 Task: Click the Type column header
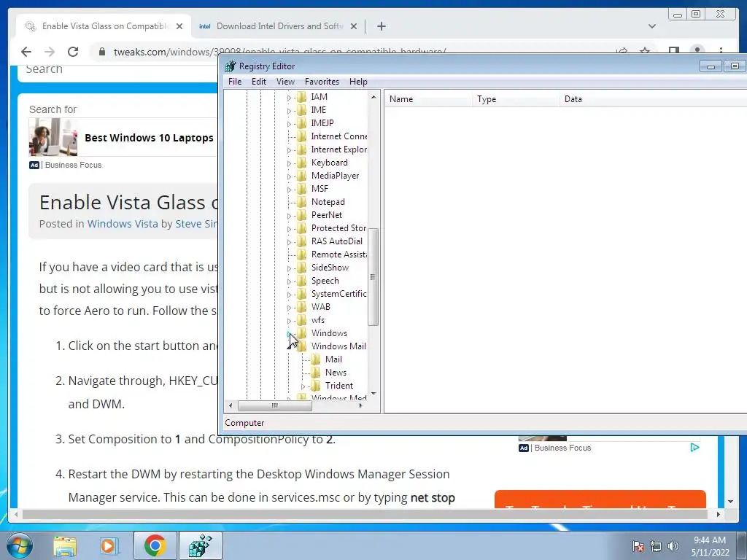click(516, 99)
